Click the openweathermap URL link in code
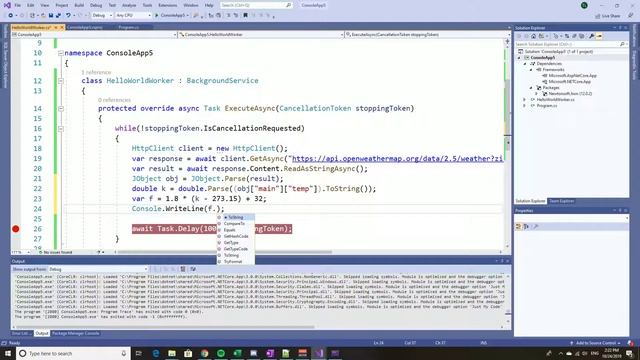Image resolution: width=640 pixels, height=360 pixels. [x=398, y=159]
